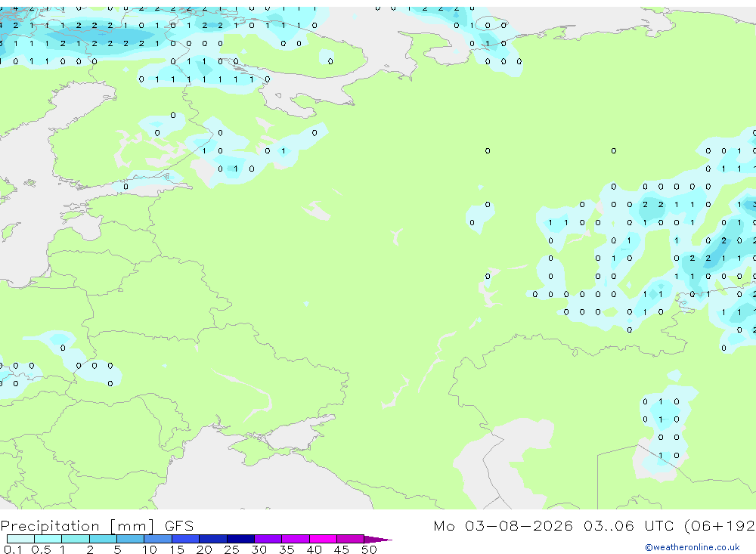The image size is (756, 554).
Task: Click the "GFS" model label
Action: [179, 526]
